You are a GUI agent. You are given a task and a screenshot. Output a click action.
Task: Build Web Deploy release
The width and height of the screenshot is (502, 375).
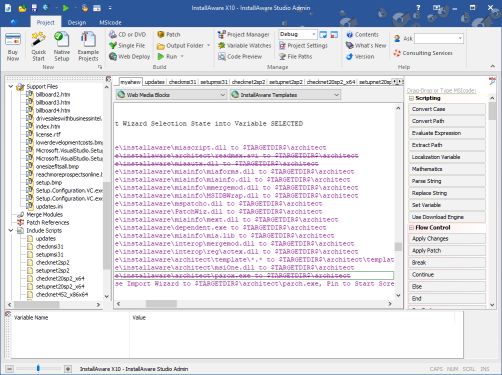(x=130, y=56)
